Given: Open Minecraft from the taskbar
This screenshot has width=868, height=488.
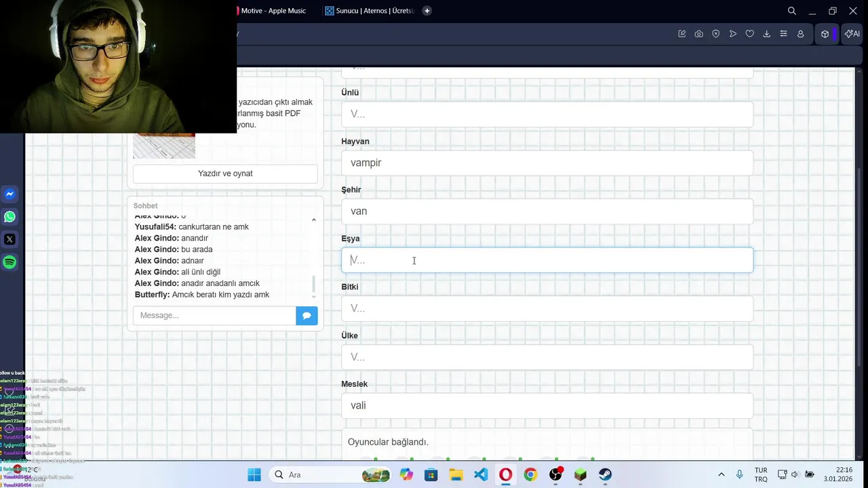Looking at the screenshot, I should click(580, 475).
